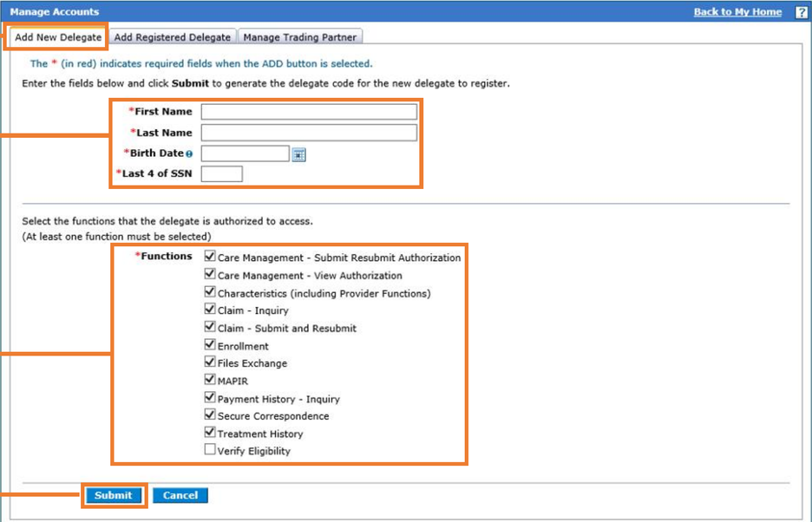This screenshot has width=812, height=522.
Task: Uncheck the MAPIR checkbox
Action: [210, 380]
